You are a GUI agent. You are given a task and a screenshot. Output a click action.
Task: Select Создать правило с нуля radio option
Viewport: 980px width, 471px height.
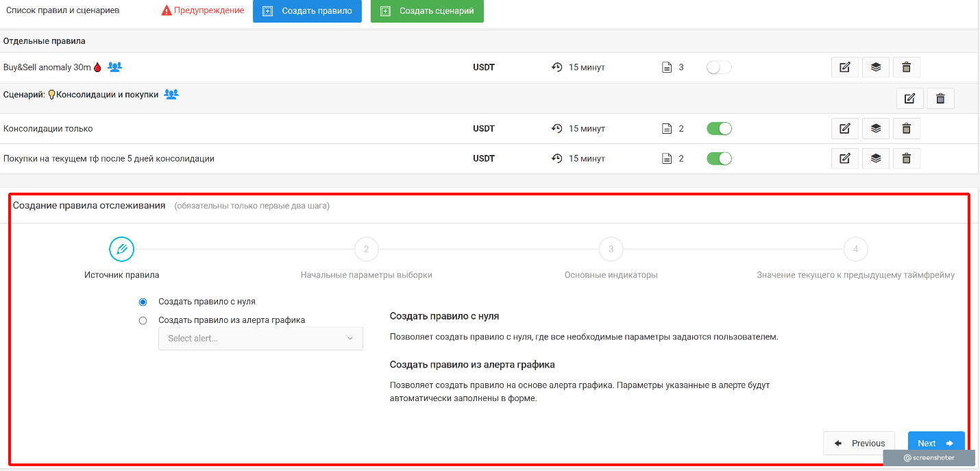point(143,302)
